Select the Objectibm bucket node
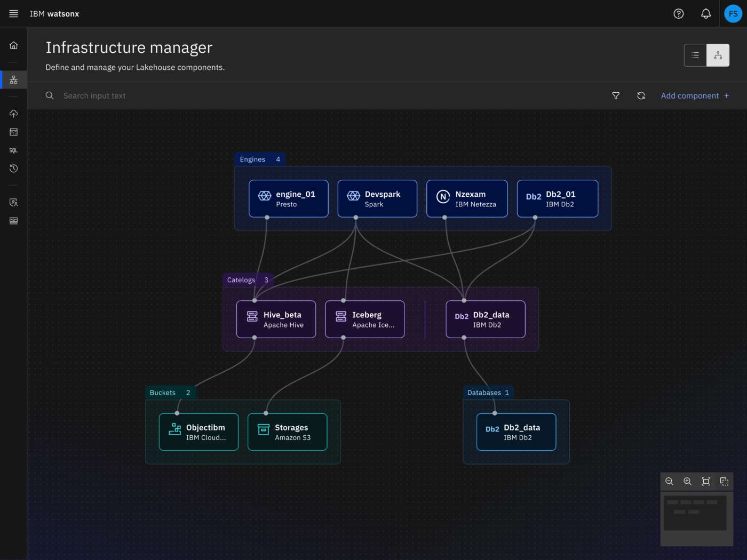The width and height of the screenshot is (747, 560). point(198,432)
